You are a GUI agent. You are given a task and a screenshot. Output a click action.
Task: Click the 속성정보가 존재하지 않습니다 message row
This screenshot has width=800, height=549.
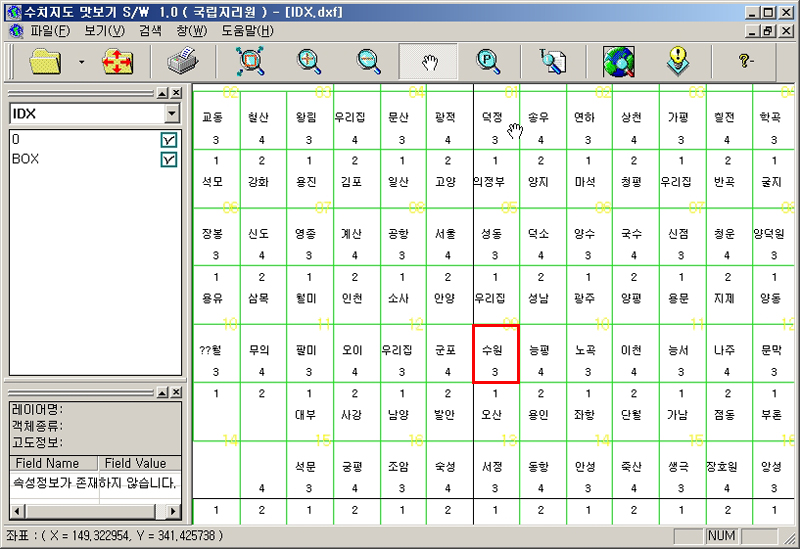95,482
